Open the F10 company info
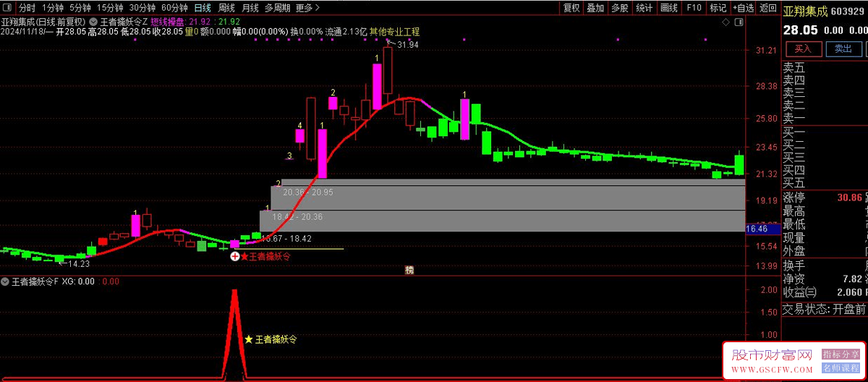The height and width of the screenshot is (382, 868). click(694, 8)
